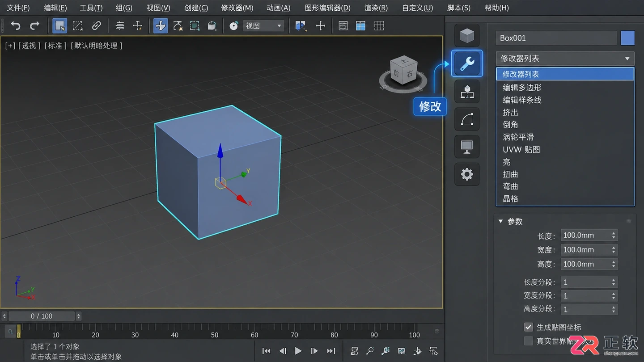644x362 pixels.
Task: Go to the end frame
Action: pos(331,351)
